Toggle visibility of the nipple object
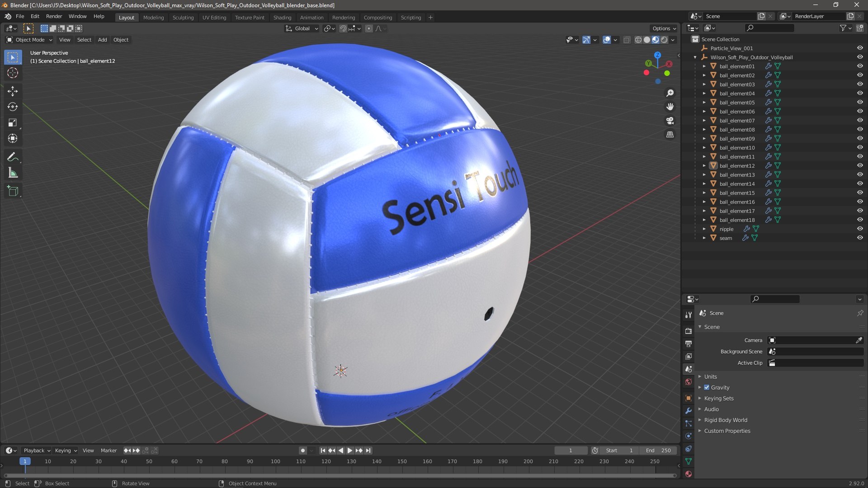Screen dimensions: 868x488 coord(860,229)
